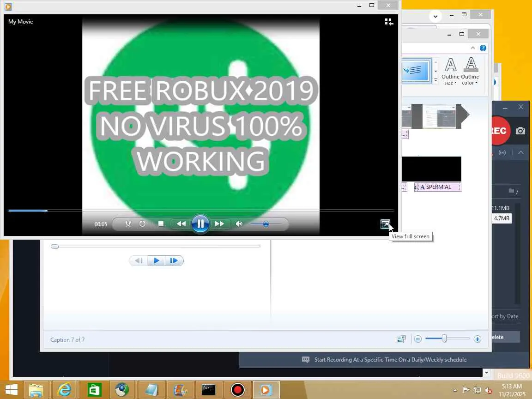The width and height of the screenshot is (532, 399).
Task: Collapse the recorder panel with the chevron
Action: click(x=521, y=153)
